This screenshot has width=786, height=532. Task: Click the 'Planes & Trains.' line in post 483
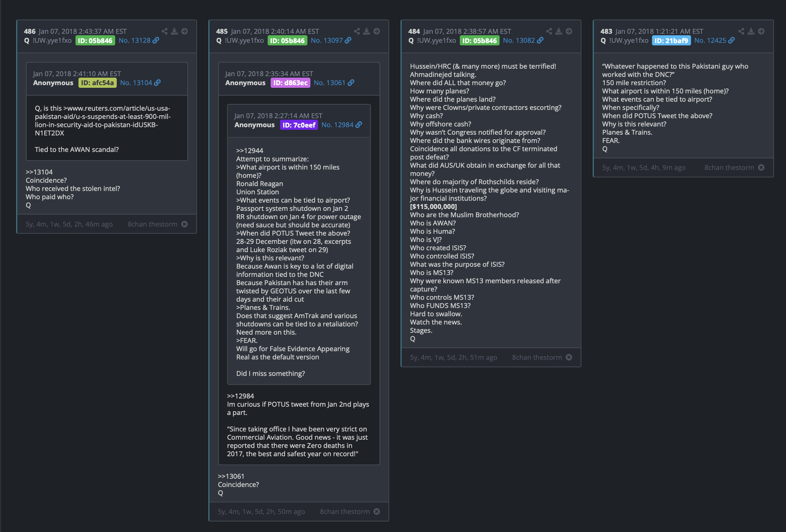(627, 132)
